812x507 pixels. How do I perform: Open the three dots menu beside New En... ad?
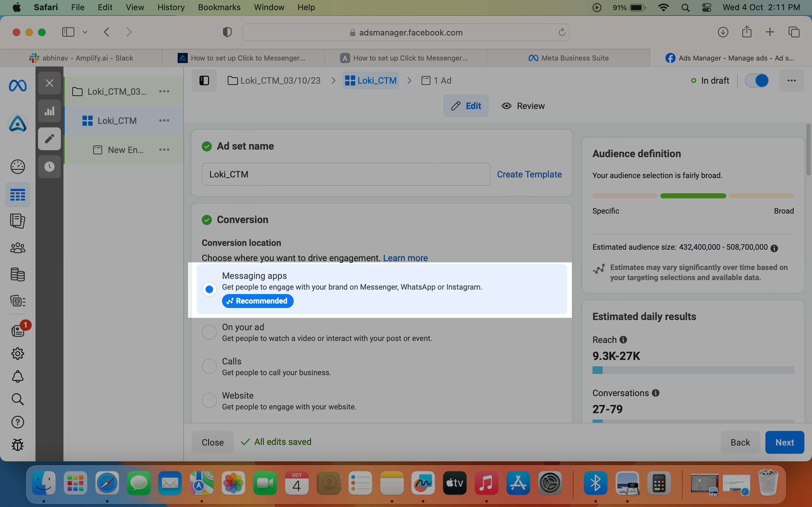pos(164,150)
